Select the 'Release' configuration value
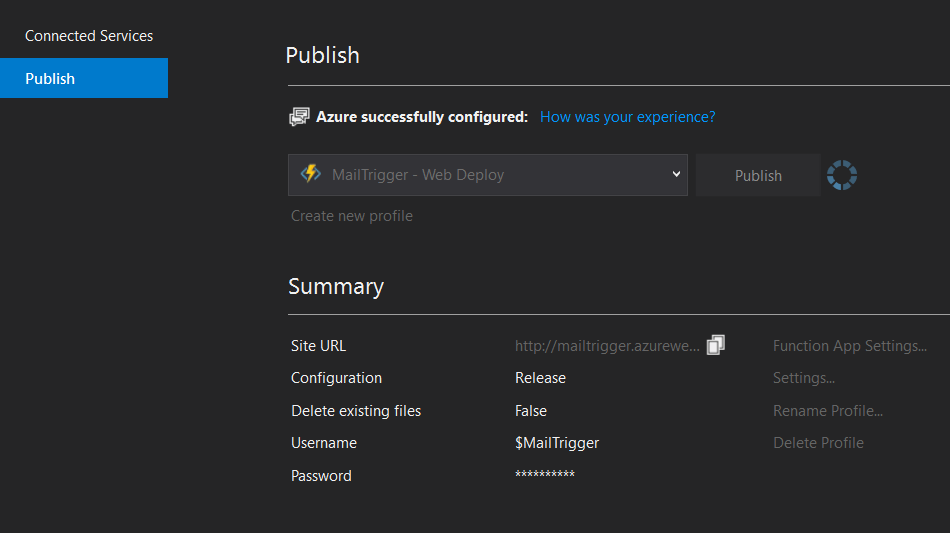The height and width of the screenshot is (533, 950). point(540,378)
